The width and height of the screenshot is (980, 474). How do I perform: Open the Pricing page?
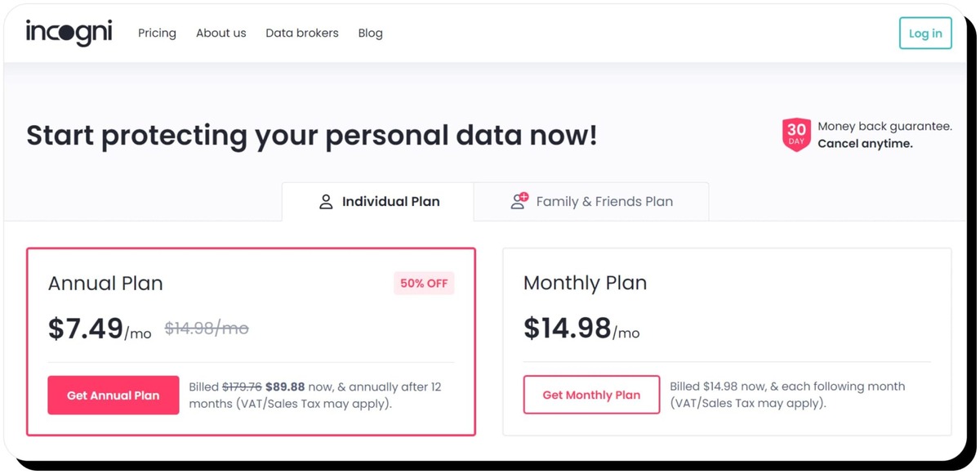(157, 34)
